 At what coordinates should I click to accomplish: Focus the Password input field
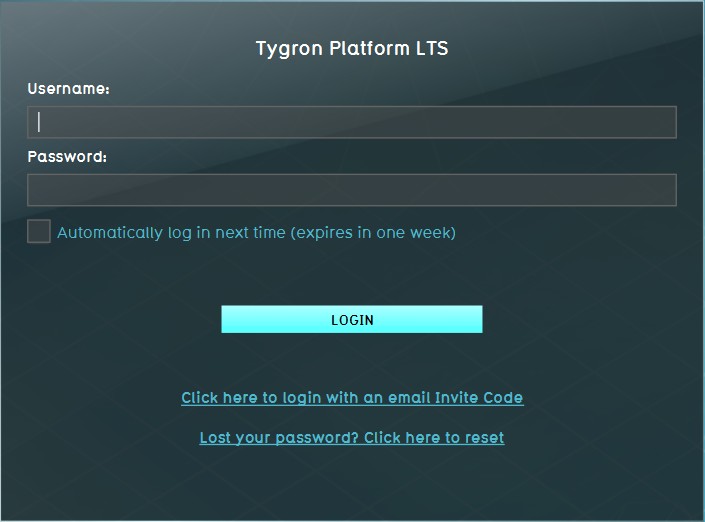tap(352, 190)
